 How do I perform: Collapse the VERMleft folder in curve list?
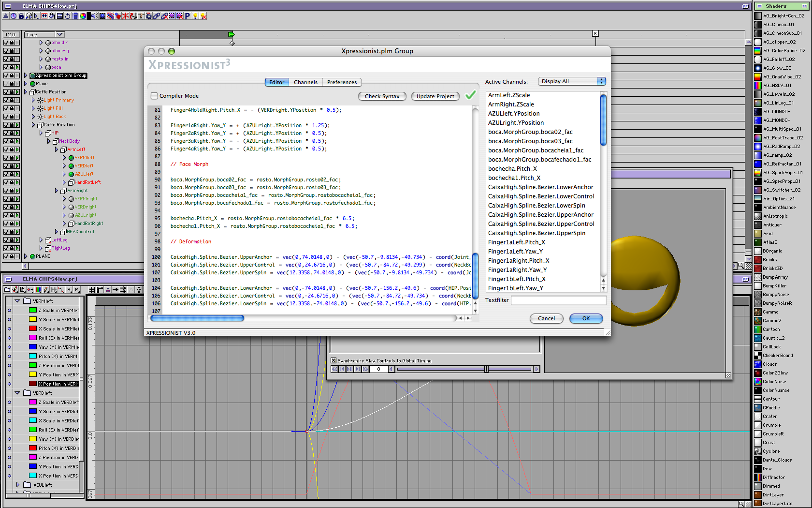[17, 301]
